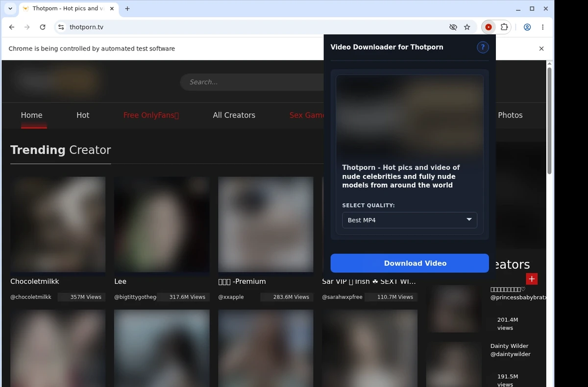
Task: Reload the page with the refresh icon
Action: click(43, 27)
